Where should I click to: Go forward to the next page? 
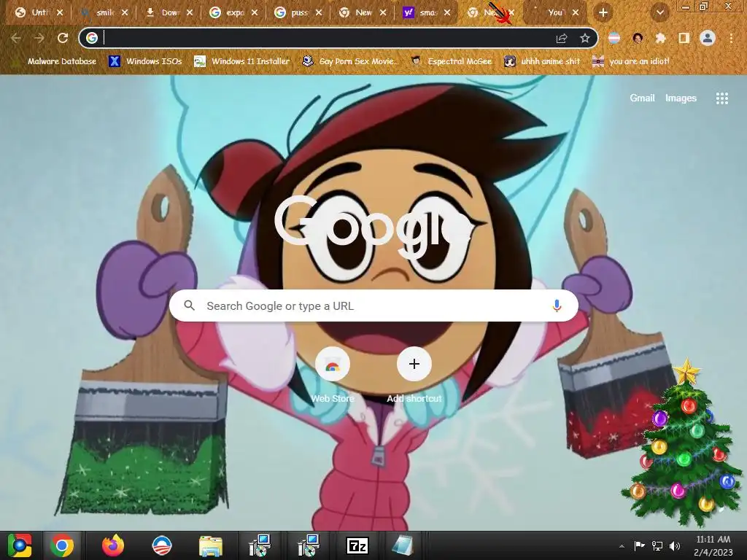point(39,38)
